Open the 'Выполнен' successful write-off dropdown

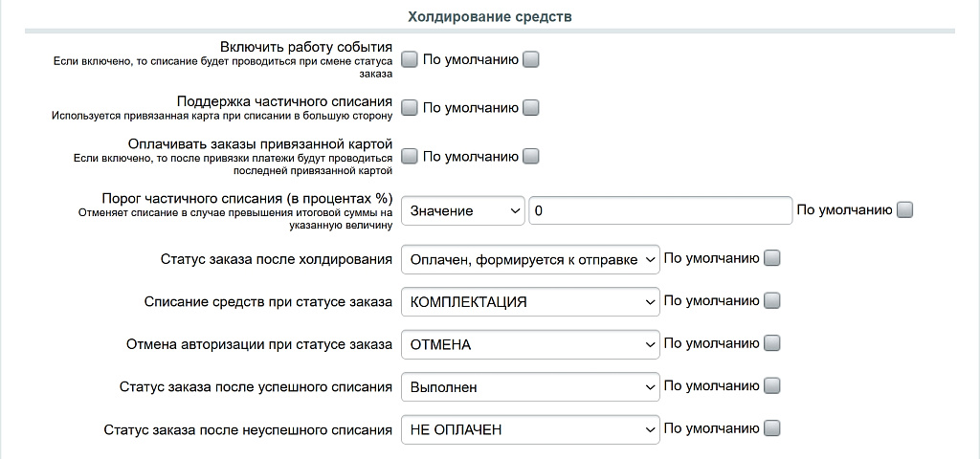[530, 387]
